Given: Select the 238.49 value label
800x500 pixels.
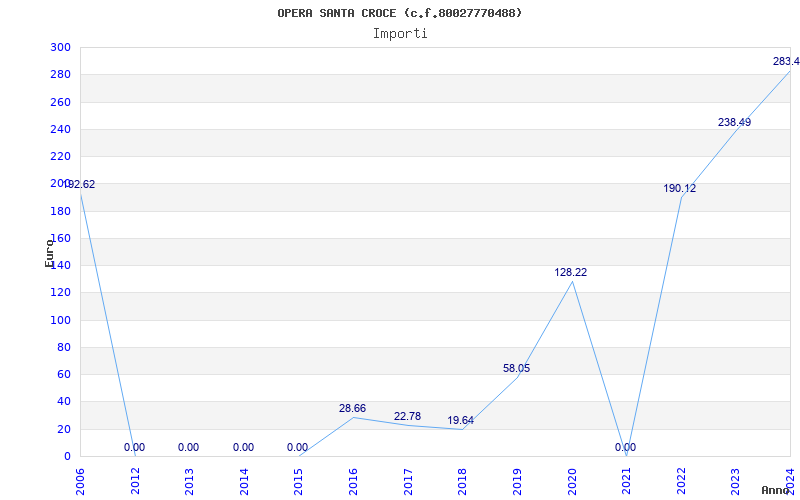Looking at the screenshot, I should pos(734,122).
